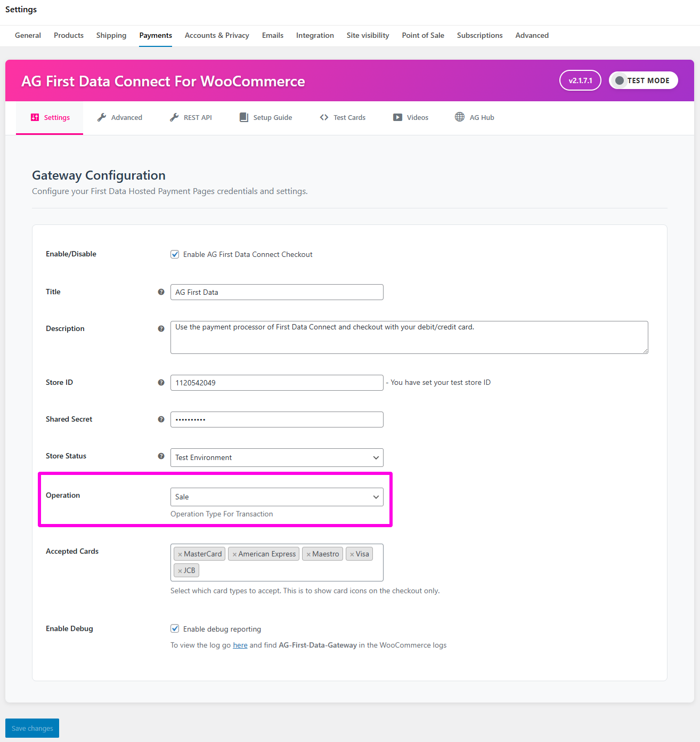700x742 pixels.
Task: Remove MasterCard from accepted cards
Action: [180, 554]
